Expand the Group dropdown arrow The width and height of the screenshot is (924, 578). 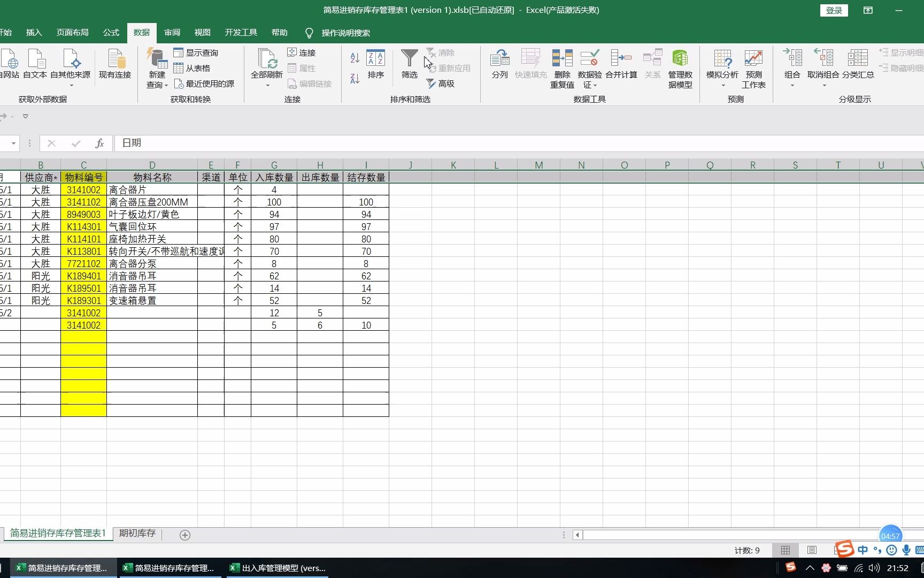[x=792, y=85]
